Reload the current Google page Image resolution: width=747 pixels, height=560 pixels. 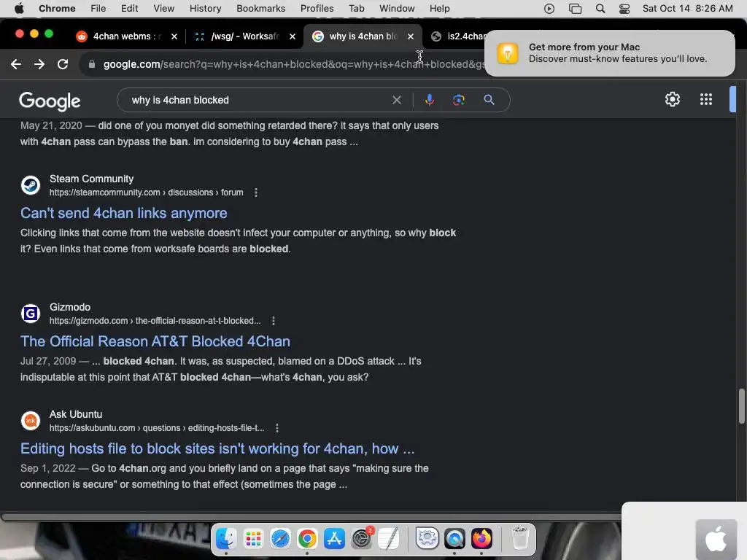click(63, 64)
